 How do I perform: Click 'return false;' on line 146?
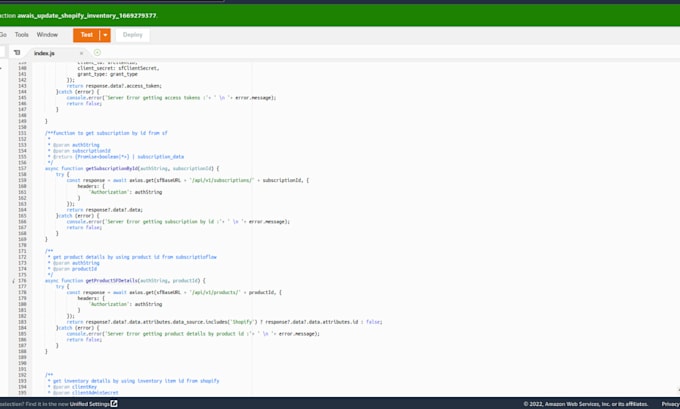click(x=84, y=104)
